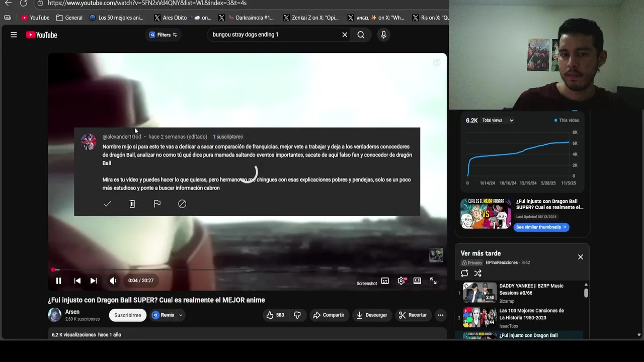Open the Total views metric dropdown
The width and height of the screenshot is (644, 362).
(x=497, y=120)
